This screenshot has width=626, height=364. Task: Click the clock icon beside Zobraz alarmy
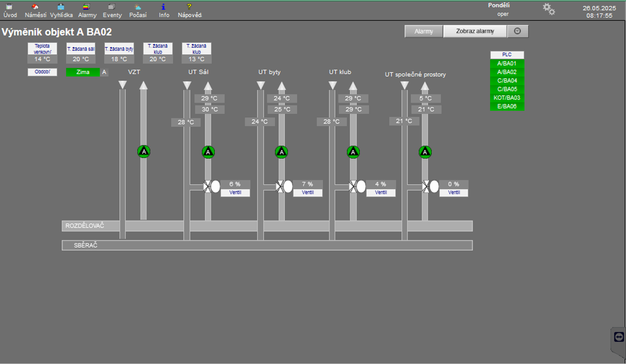517,31
